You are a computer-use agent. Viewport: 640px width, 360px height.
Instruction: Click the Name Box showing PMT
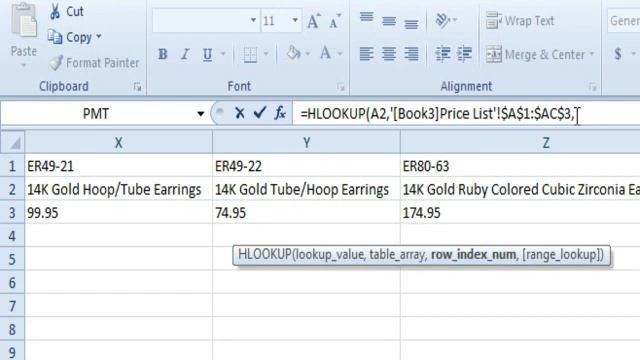tap(96, 113)
